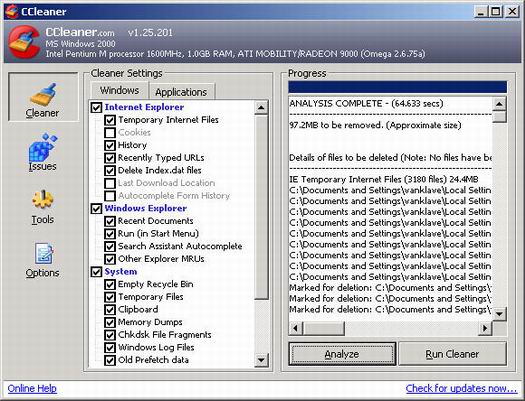Toggle the System group checkbox

point(96,272)
